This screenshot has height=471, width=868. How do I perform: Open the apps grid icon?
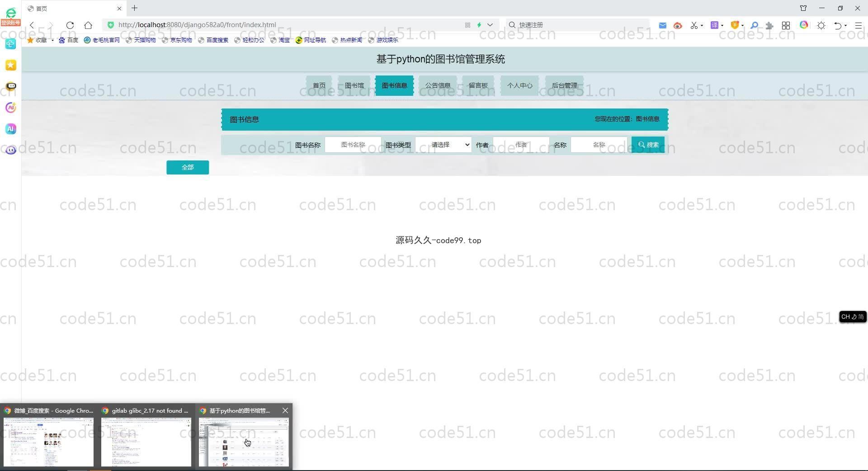click(x=786, y=25)
